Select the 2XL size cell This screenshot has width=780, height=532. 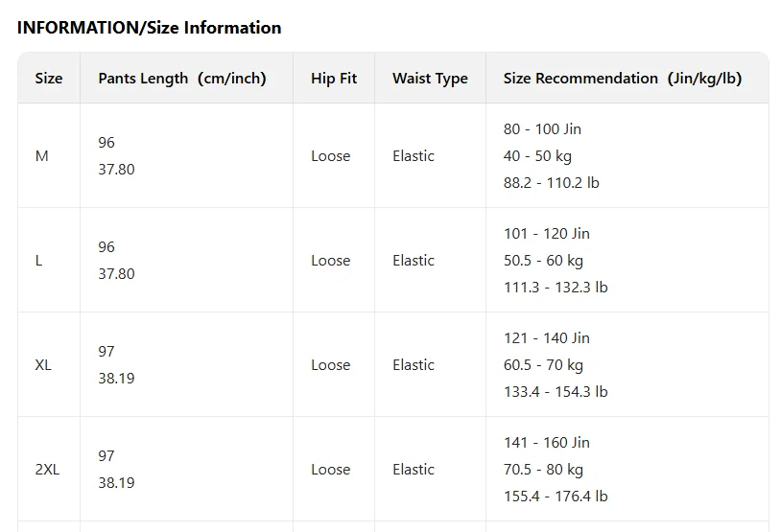(49, 469)
